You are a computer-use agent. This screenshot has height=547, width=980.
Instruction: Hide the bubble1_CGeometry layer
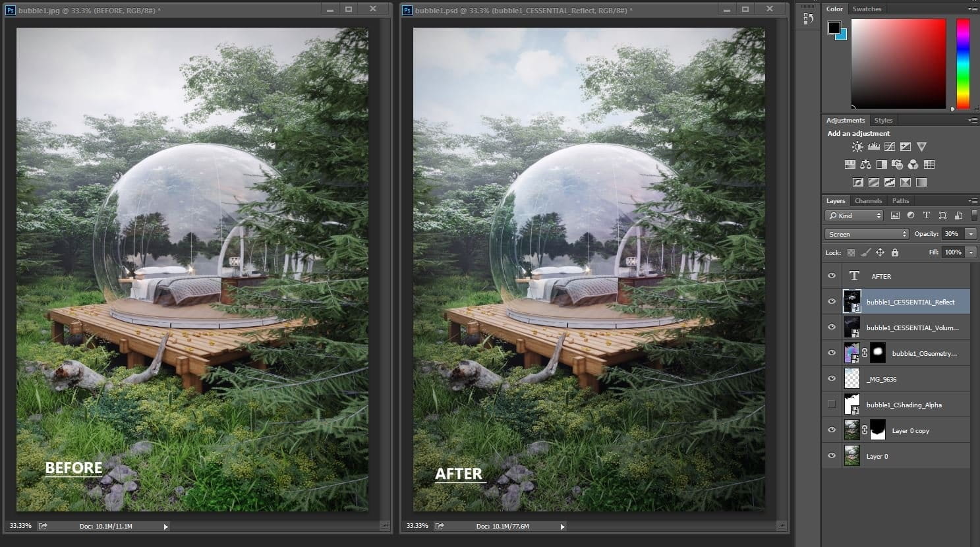click(x=832, y=353)
